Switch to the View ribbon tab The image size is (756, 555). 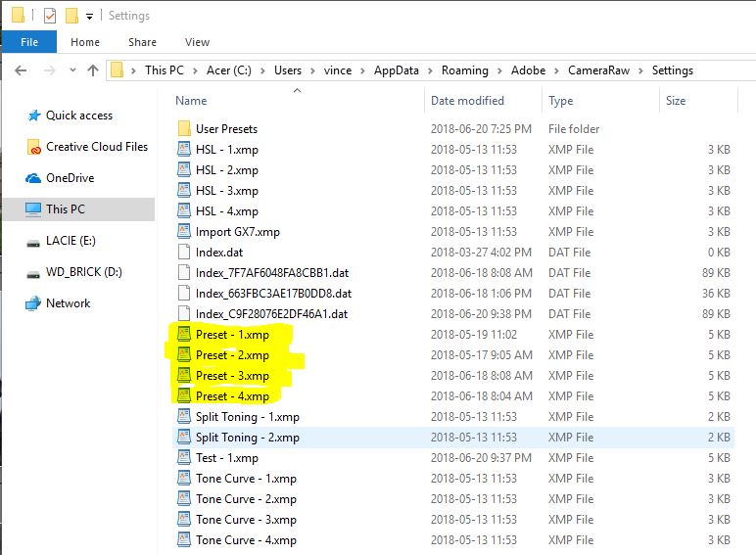click(x=197, y=42)
